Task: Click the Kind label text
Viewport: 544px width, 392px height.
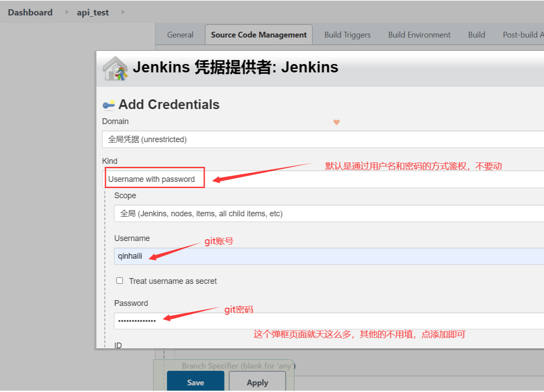Action: click(110, 161)
